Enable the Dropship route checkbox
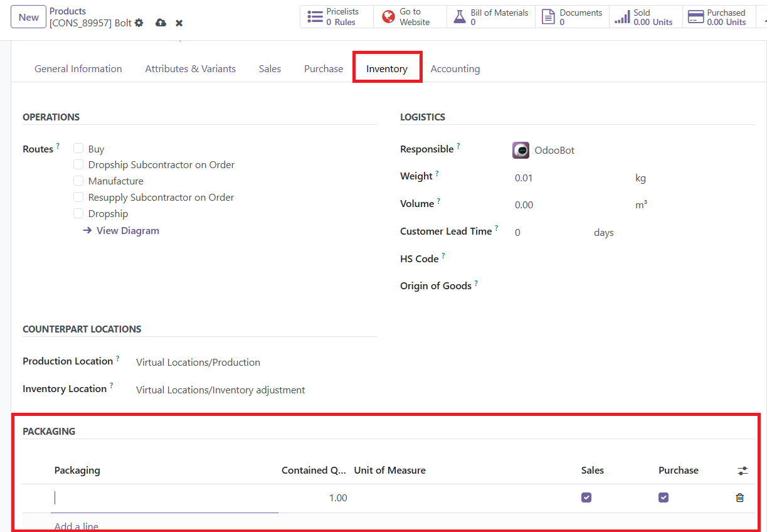 pyautogui.click(x=78, y=213)
